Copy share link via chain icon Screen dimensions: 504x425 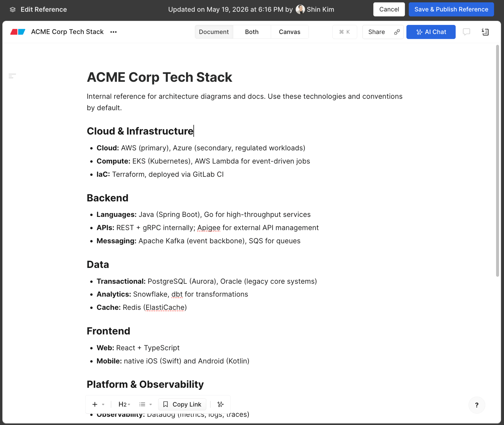click(397, 32)
